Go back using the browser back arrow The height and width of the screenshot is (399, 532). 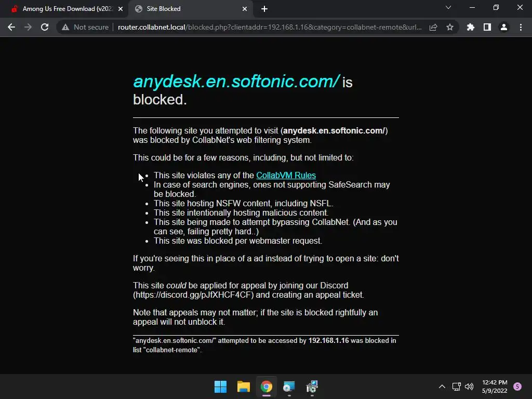point(11,27)
